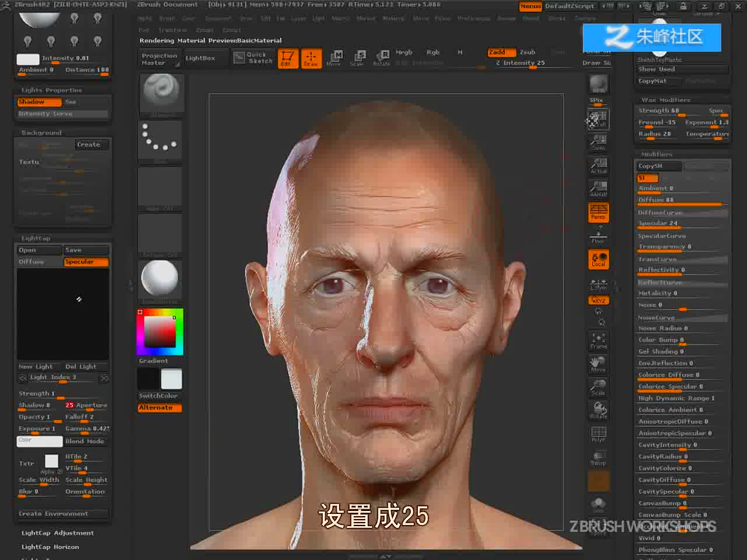Expand the LightCap Horizon section

pos(50,547)
